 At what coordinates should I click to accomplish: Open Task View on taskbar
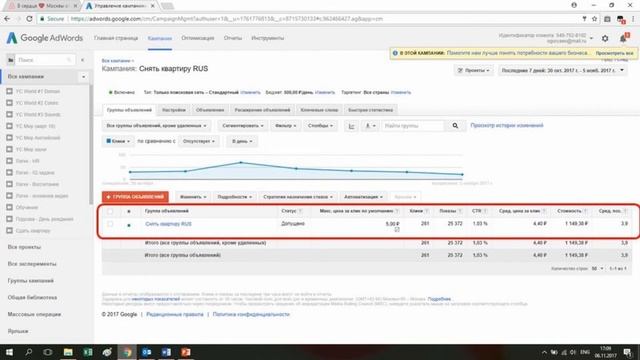click(x=48, y=352)
